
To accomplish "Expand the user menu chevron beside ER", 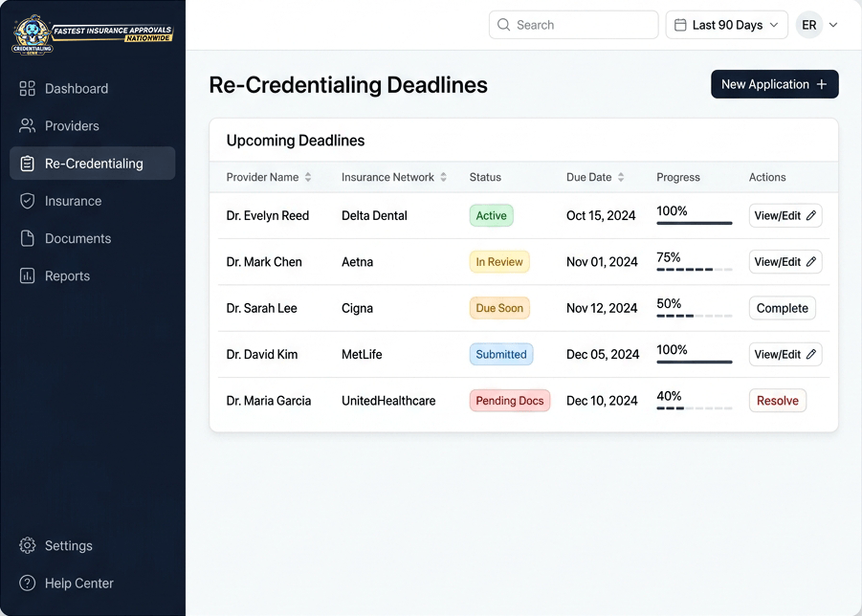I will point(833,25).
